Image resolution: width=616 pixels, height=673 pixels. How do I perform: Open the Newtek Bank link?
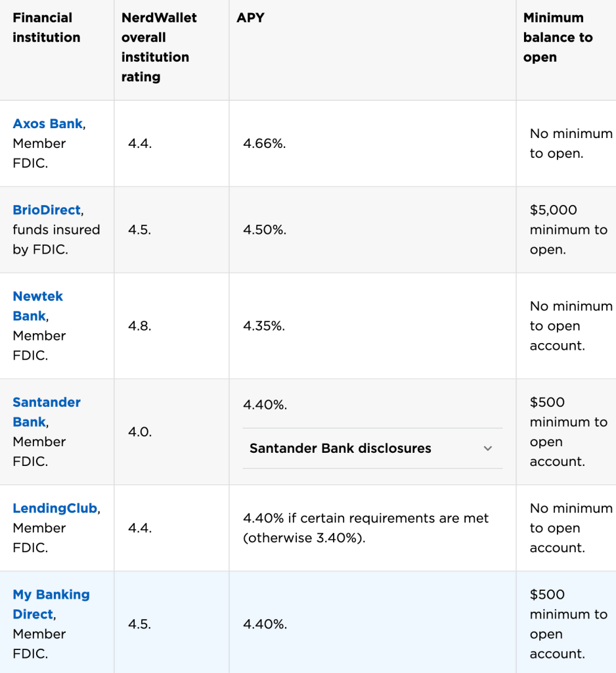click(x=37, y=306)
